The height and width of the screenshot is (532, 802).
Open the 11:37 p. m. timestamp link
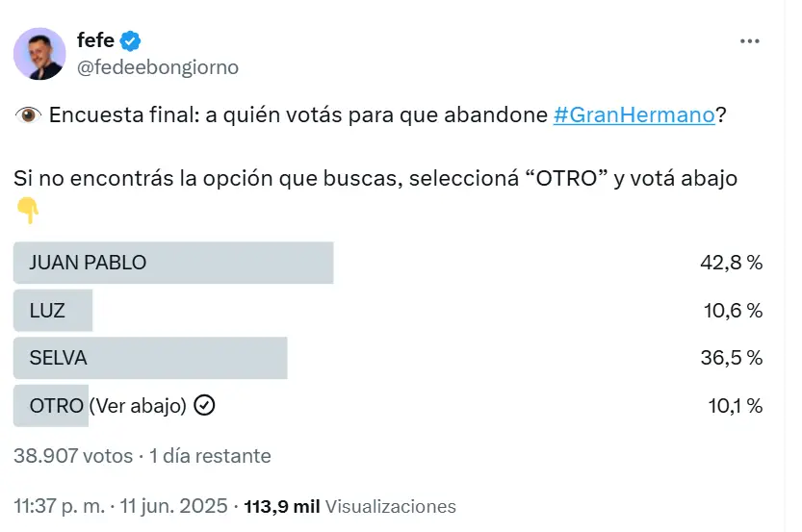[x=120, y=506]
